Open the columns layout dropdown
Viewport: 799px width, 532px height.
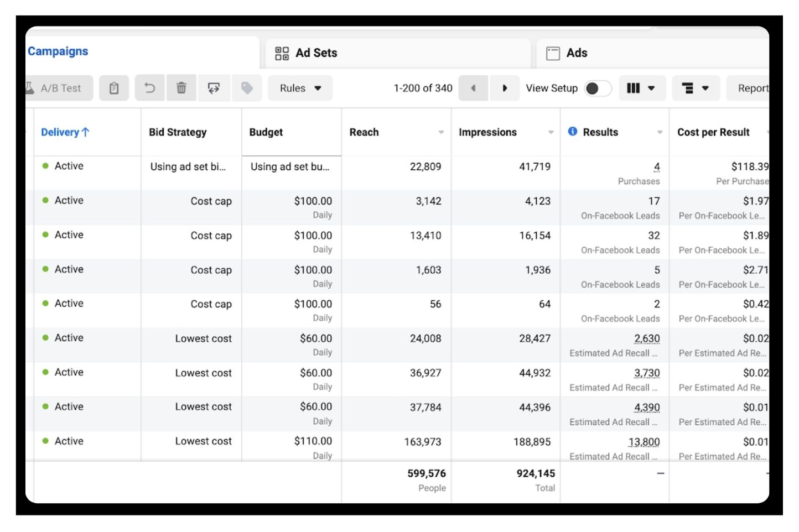[x=640, y=88]
